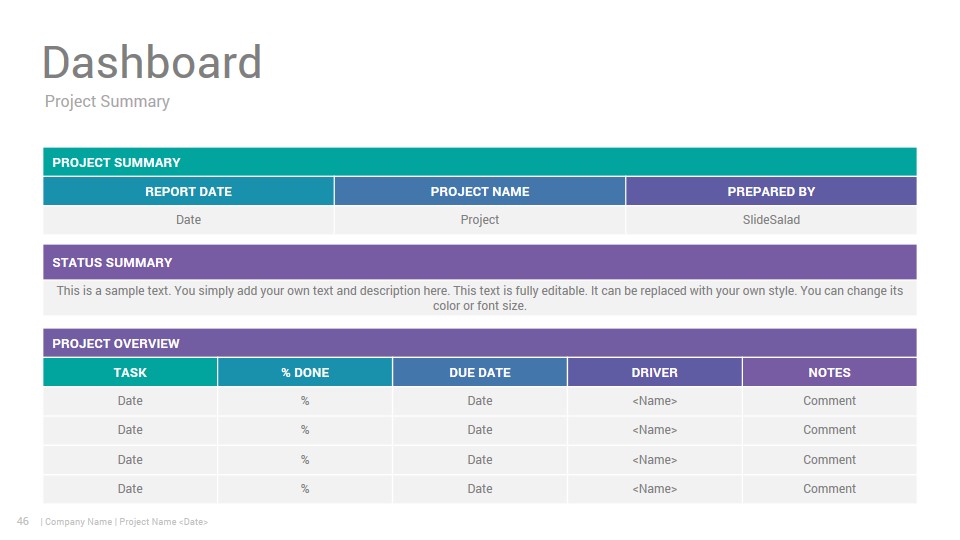This screenshot has height=540, width=960.
Task: Click the % DONE column header
Action: pyautogui.click(x=305, y=372)
